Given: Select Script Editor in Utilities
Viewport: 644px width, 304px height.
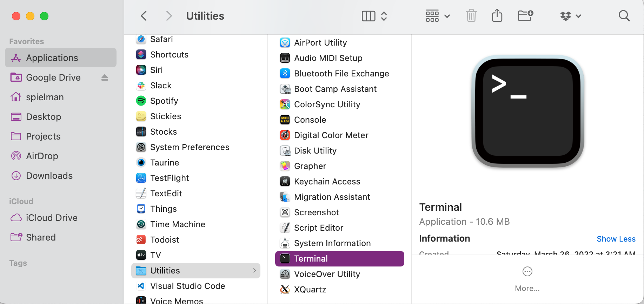Looking at the screenshot, I should click(340, 228).
